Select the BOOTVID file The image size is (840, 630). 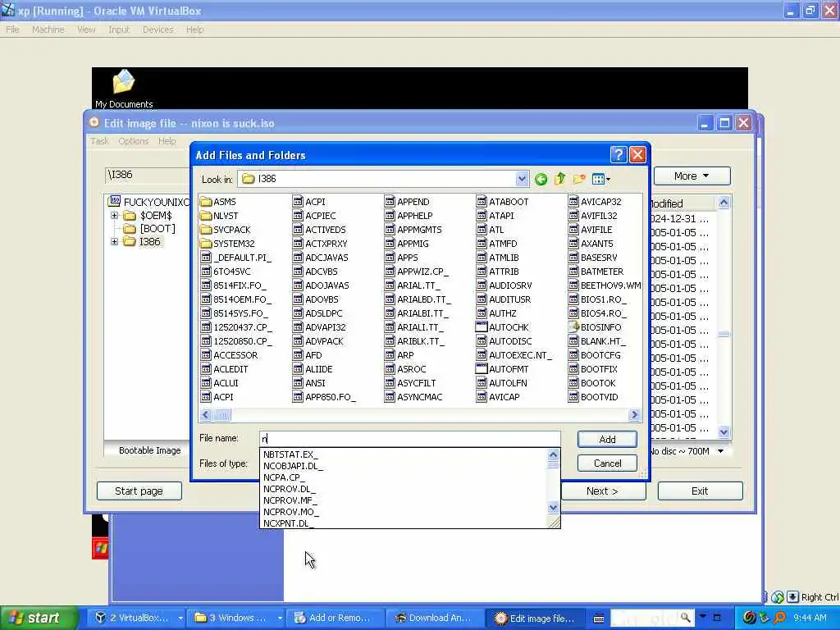point(593,397)
